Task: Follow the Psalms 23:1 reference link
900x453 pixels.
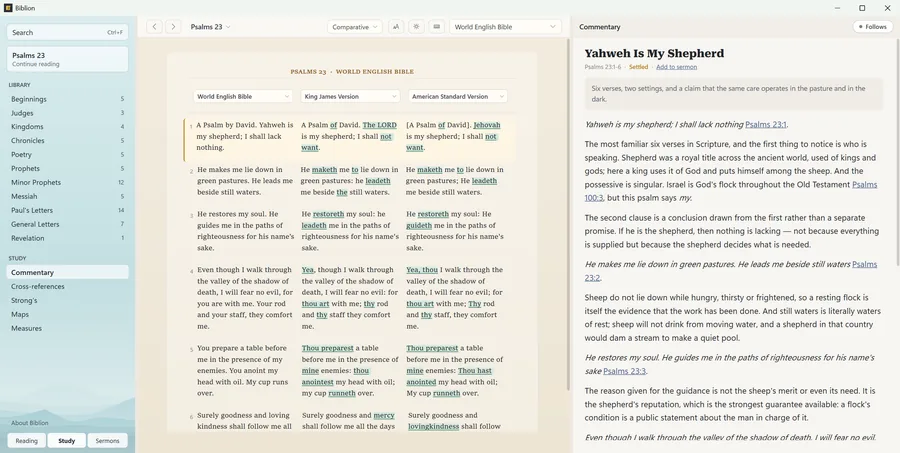Action: (x=766, y=125)
